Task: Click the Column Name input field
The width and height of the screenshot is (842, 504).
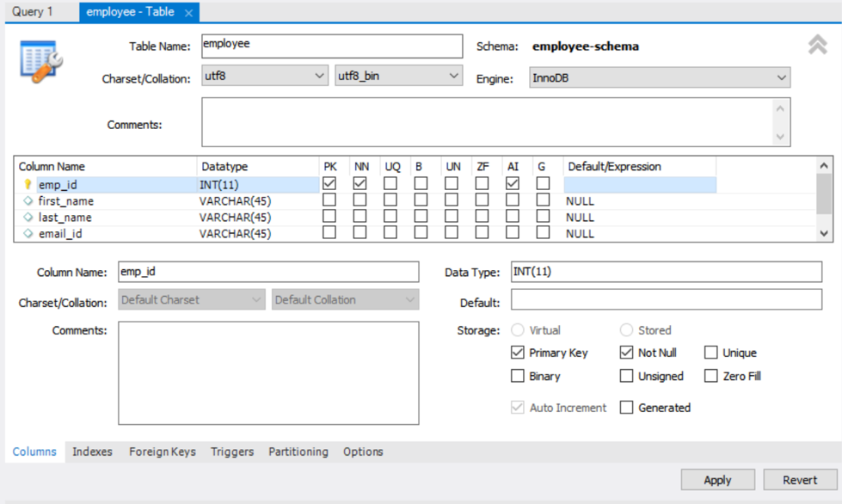Action: tap(268, 272)
